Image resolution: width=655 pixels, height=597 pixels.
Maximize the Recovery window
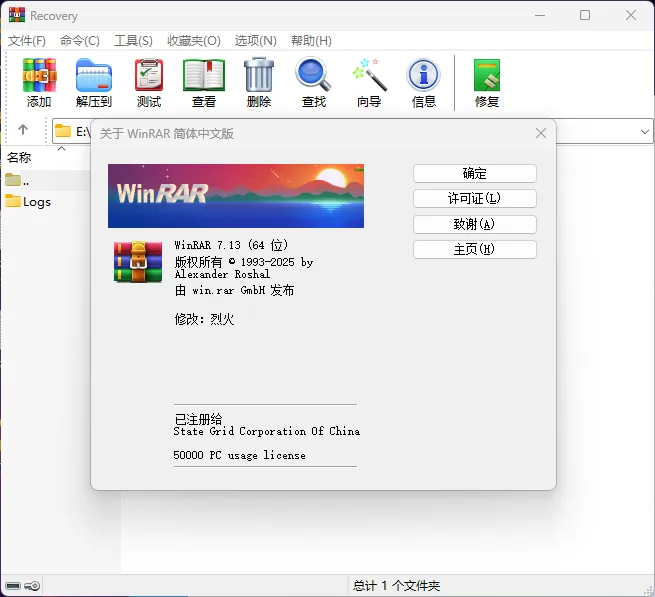(x=585, y=15)
